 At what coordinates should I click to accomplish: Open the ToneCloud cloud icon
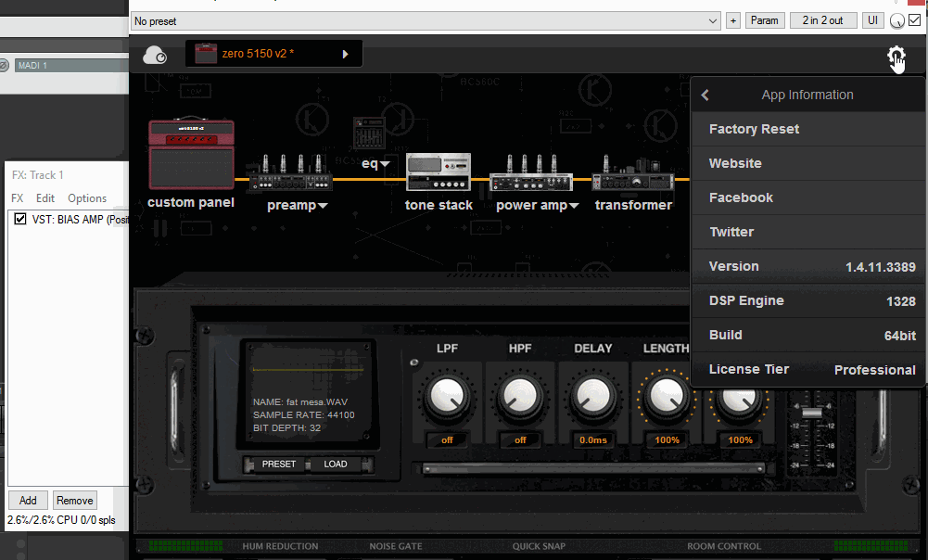click(155, 55)
